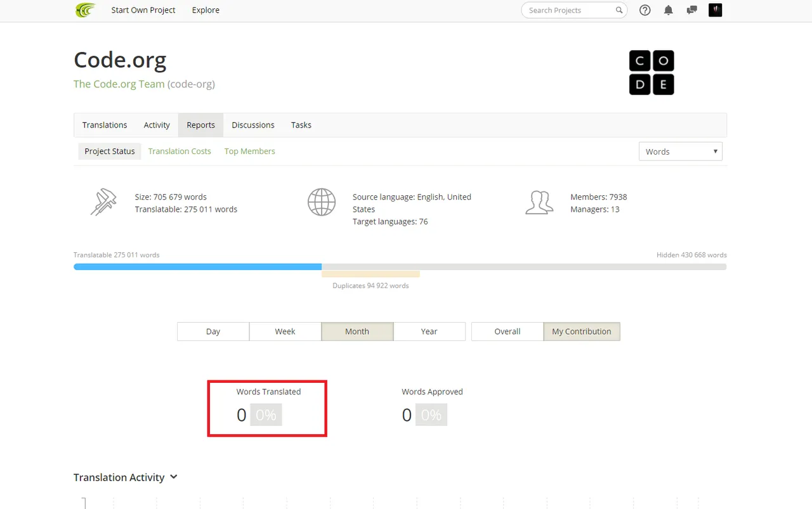The width and height of the screenshot is (812, 509).
Task: Select the Month period toggle
Action: pos(357,332)
